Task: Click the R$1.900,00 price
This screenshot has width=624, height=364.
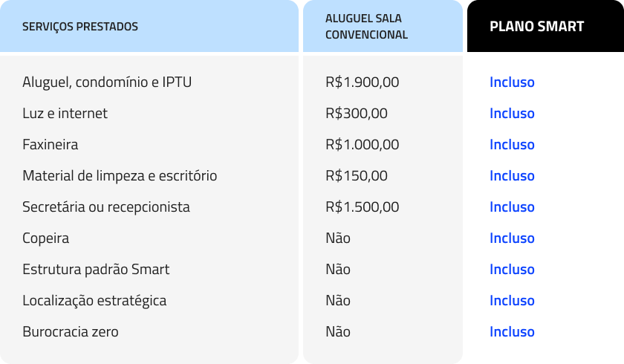Action: point(362,82)
